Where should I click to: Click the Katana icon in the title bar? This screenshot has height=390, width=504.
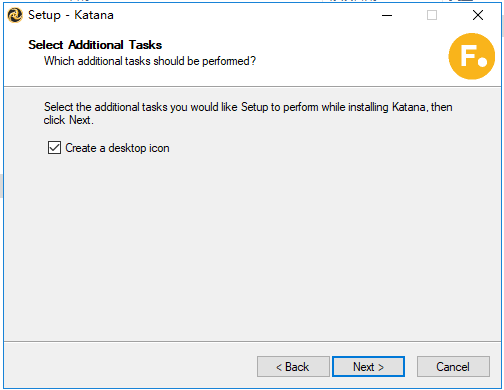(15, 15)
